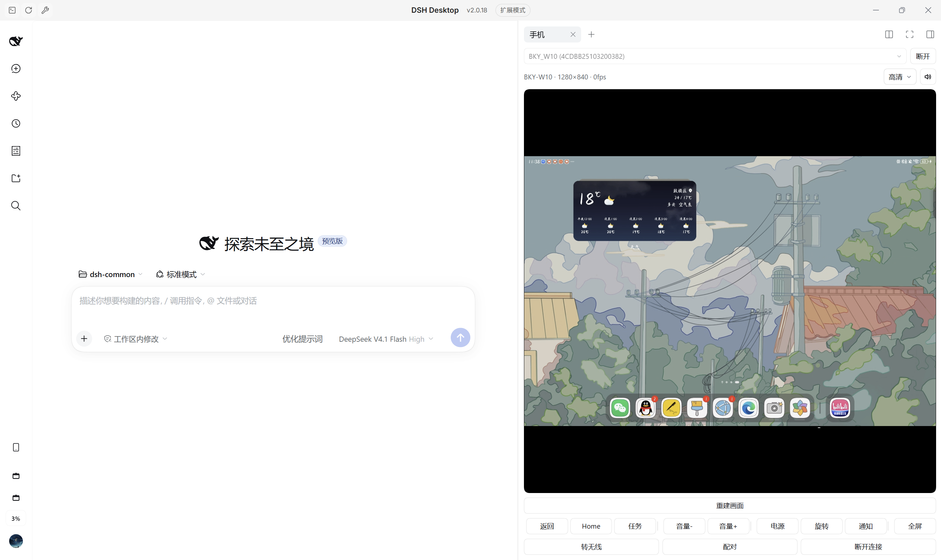Open the search magnifier in the sidebar
Viewport: 941px width, 560px height.
click(16, 206)
